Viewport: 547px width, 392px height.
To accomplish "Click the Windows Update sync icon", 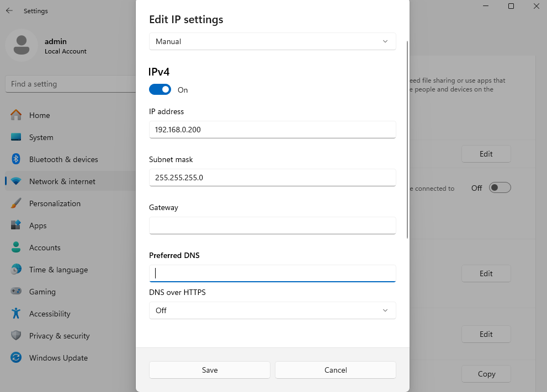I will [16, 357].
